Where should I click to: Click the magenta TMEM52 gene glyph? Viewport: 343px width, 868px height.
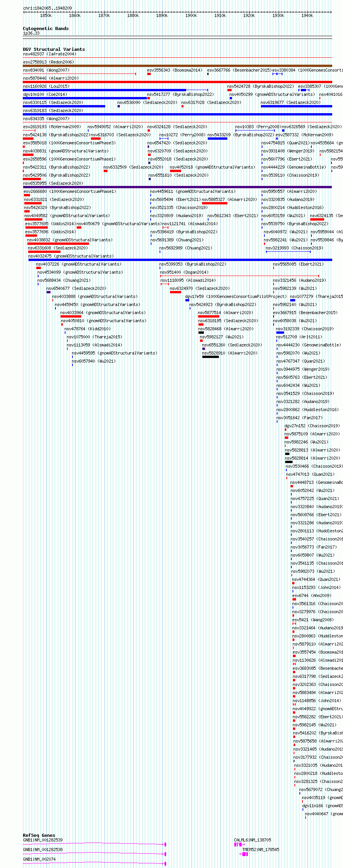[244, 854]
